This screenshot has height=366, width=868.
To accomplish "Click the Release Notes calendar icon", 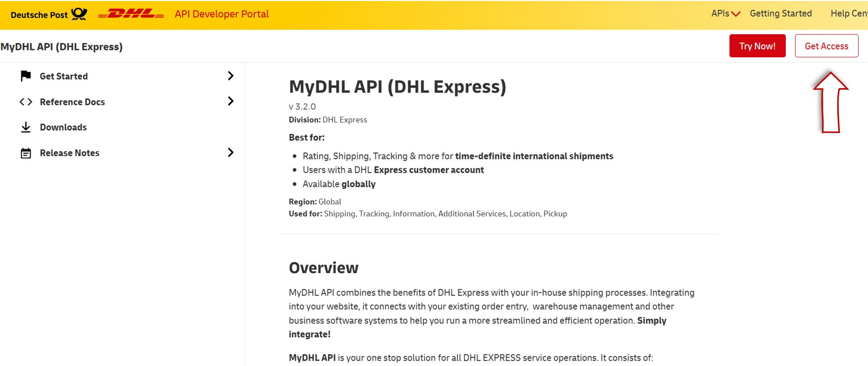I will (26, 153).
